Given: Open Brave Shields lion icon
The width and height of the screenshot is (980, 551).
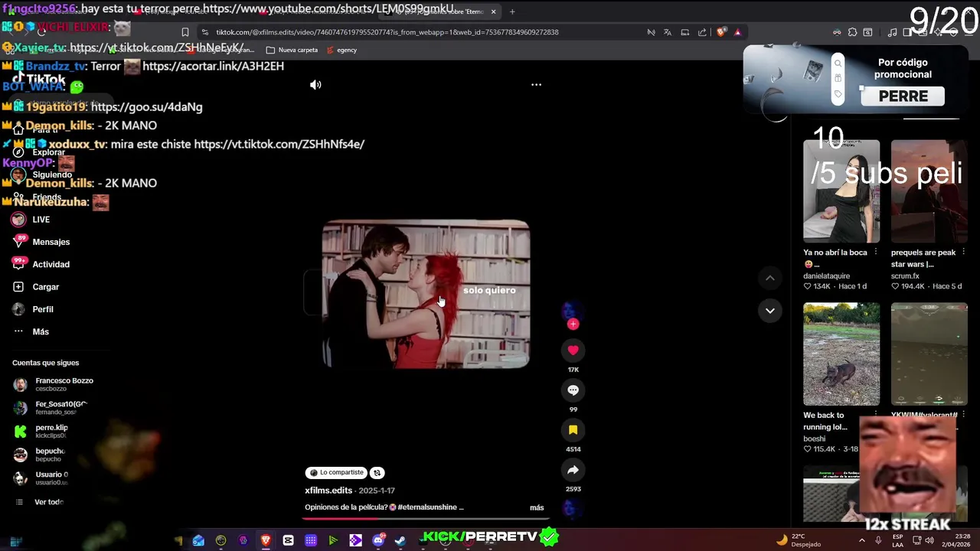Looking at the screenshot, I should 720,32.
